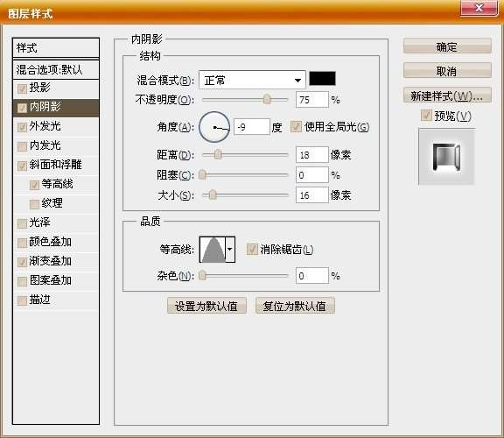The image size is (504, 438).
Task: Click the 不透明度 opacity slider handle
Action: (267, 100)
